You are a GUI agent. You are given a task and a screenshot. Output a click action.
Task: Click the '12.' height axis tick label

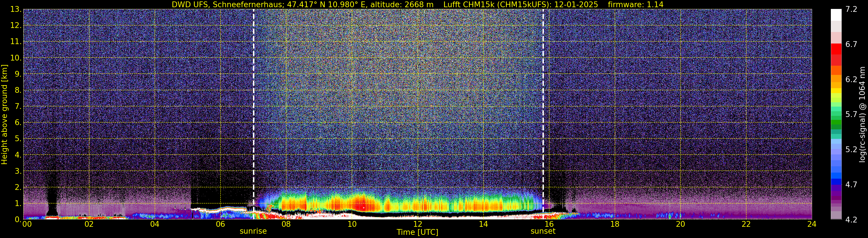point(16,26)
